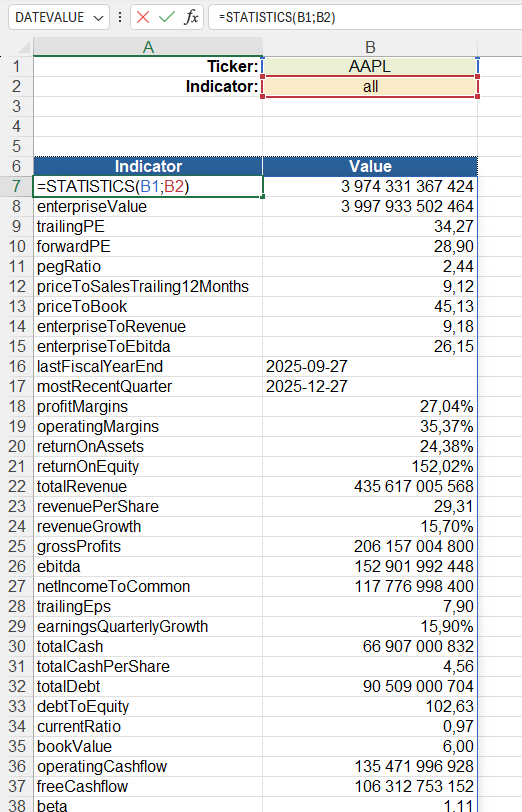Image resolution: width=522 pixels, height=812 pixels.
Task: Select the earningsQuarterlyGrowth cell
Action: click(x=148, y=627)
